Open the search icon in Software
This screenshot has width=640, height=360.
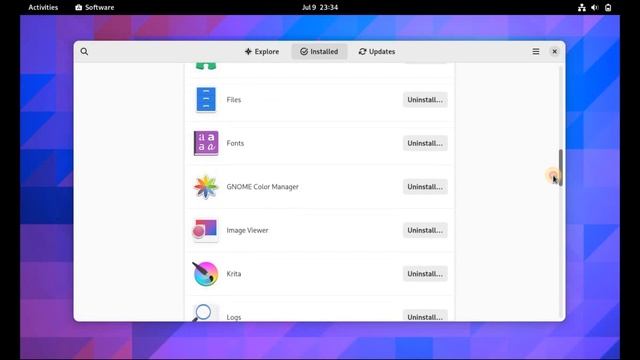(x=84, y=51)
